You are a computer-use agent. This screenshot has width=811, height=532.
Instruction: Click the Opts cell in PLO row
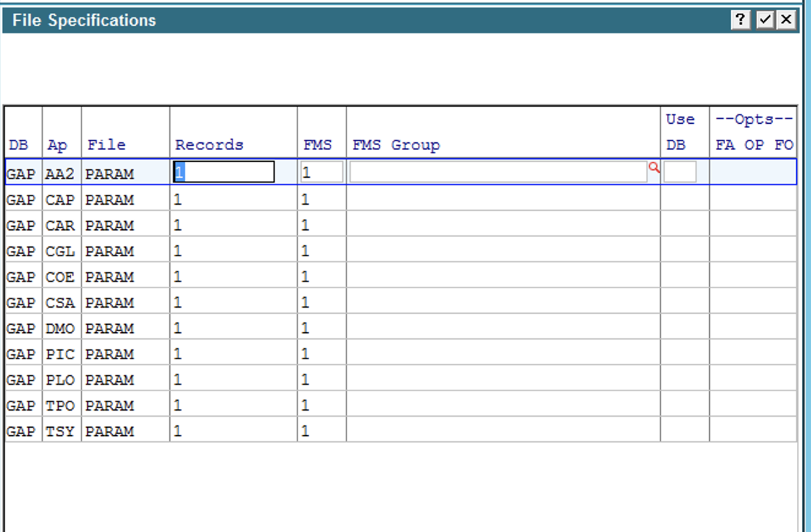point(753,380)
